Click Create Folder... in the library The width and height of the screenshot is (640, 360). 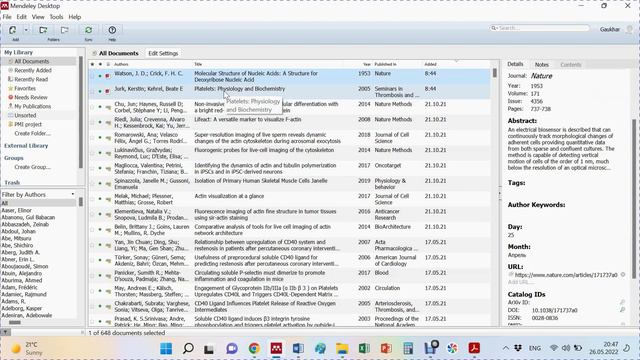(33, 133)
